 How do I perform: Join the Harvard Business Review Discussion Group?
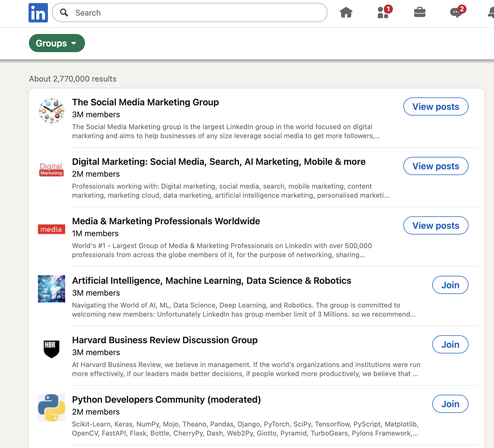point(450,344)
